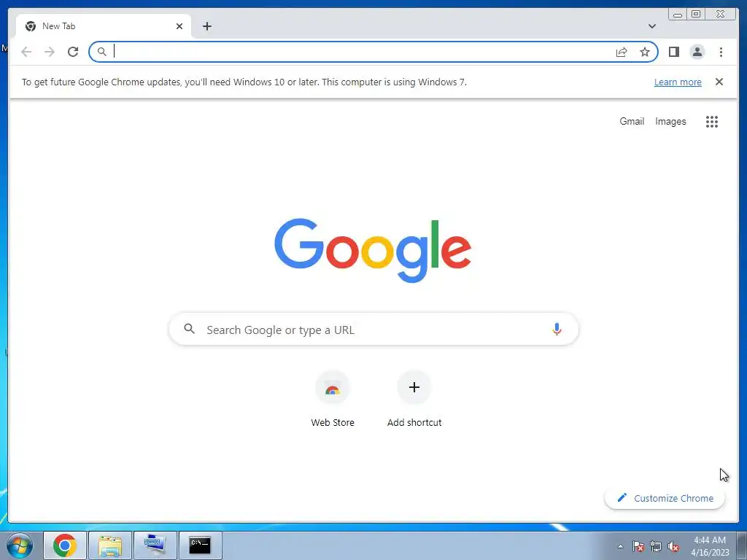Click the muted volume tray icon
This screenshot has height=560, width=747.
coord(673,546)
